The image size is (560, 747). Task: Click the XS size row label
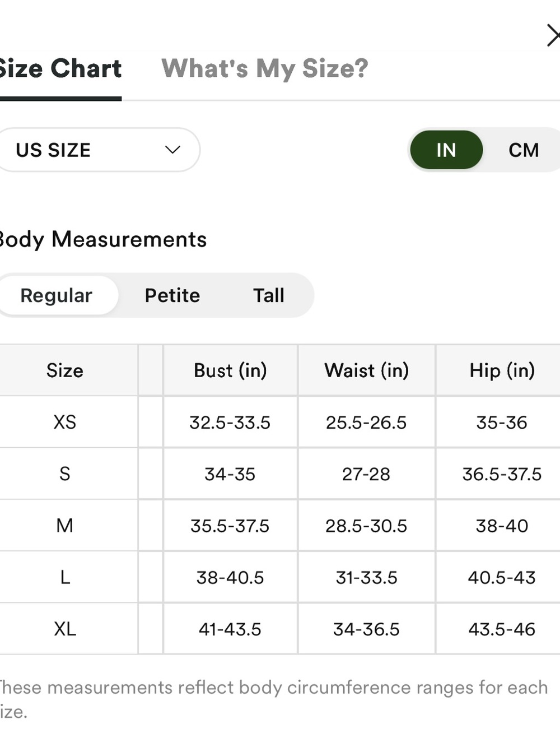point(65,422)
